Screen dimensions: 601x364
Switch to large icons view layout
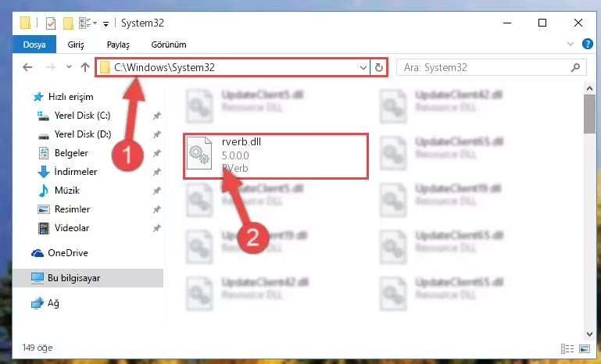585,348
